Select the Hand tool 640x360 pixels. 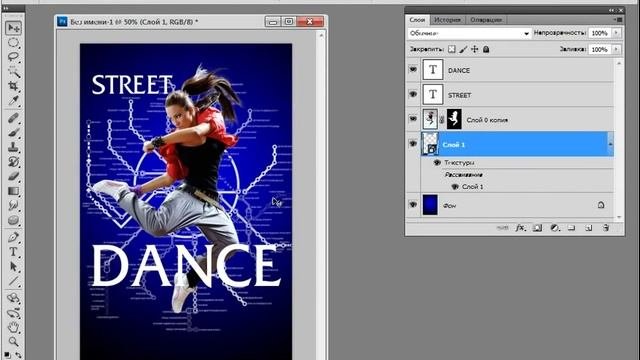13,327
